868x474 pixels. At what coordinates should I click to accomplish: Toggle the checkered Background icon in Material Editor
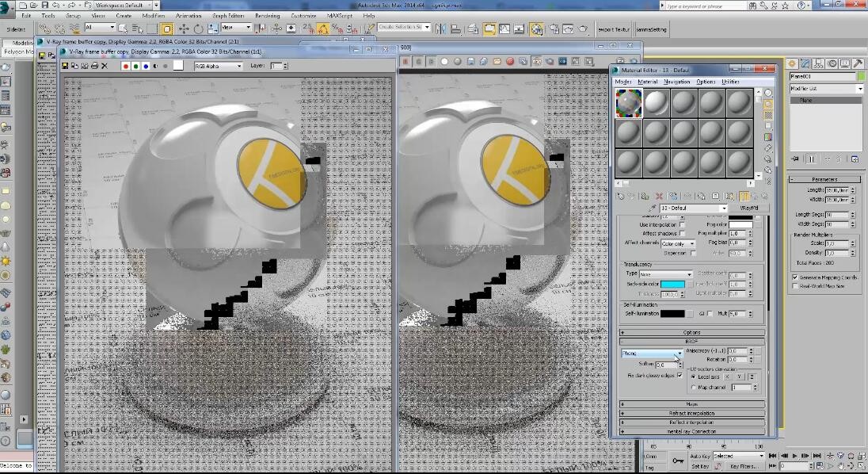[768, 115]
